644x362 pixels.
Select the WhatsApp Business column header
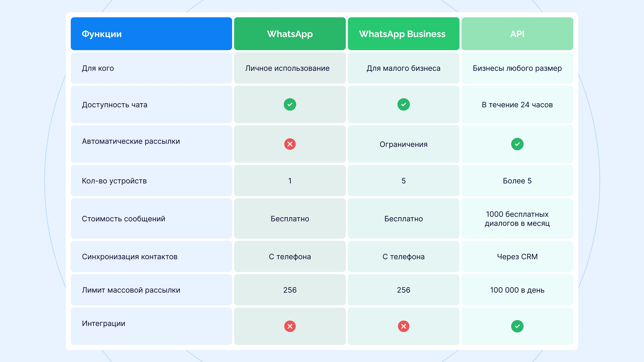404,34
